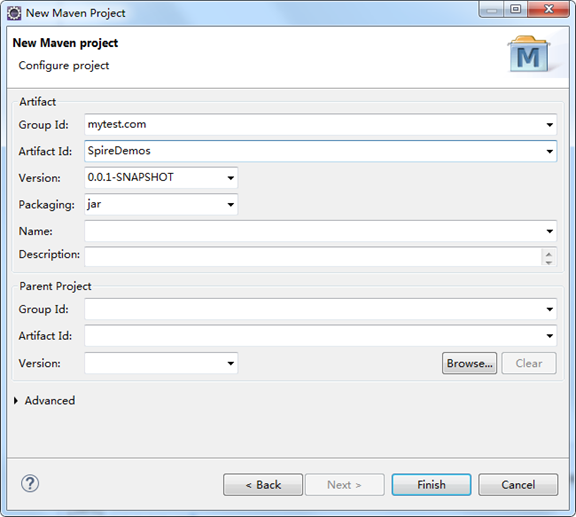Open the Packaging jar dropdown
The height and width of the screenshot is (517, 576).
point(231,204)
